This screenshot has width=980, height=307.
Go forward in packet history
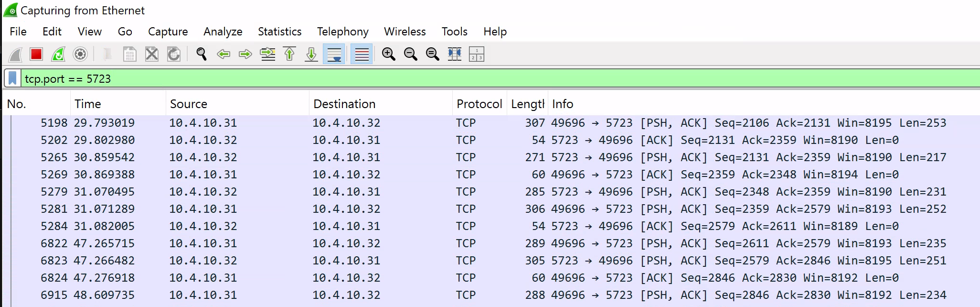(245, 55)
